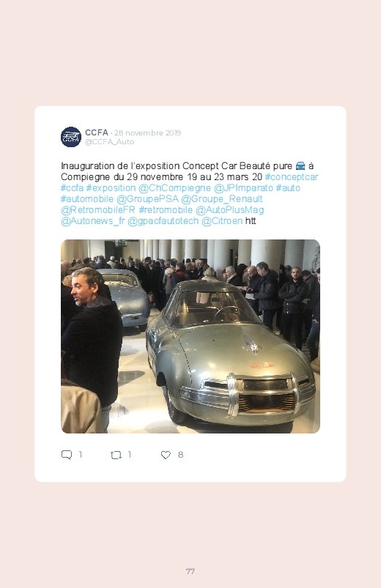Image resolution: width=381 pixels, height=588 pixels.
Task: Open the #ccfa hashtag
Action: pos(72,188)
